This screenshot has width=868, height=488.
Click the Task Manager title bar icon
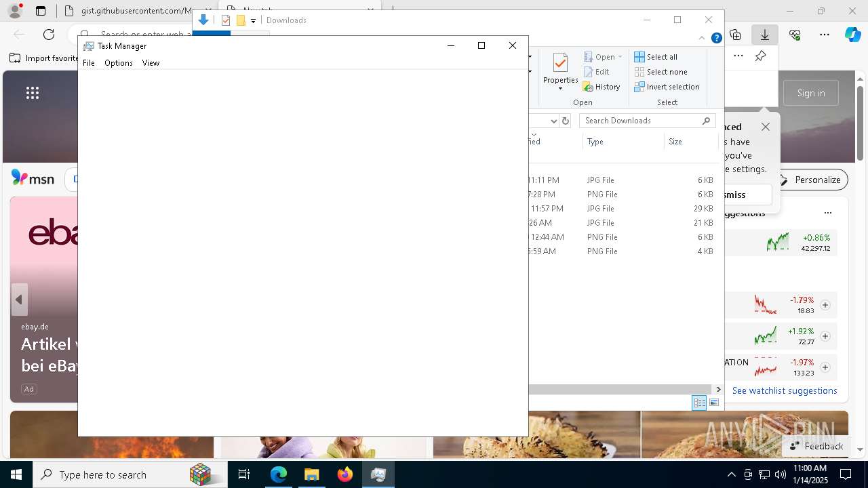click(88, 46)
